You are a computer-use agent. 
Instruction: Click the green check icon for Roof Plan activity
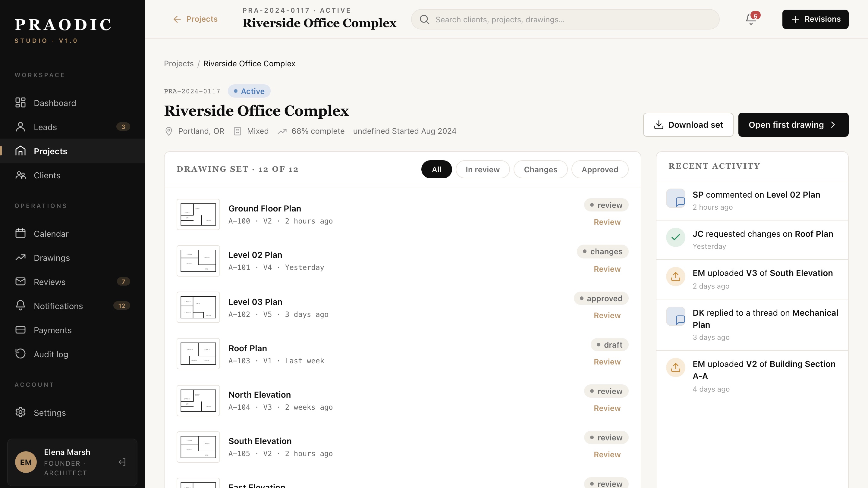(676, 237)
